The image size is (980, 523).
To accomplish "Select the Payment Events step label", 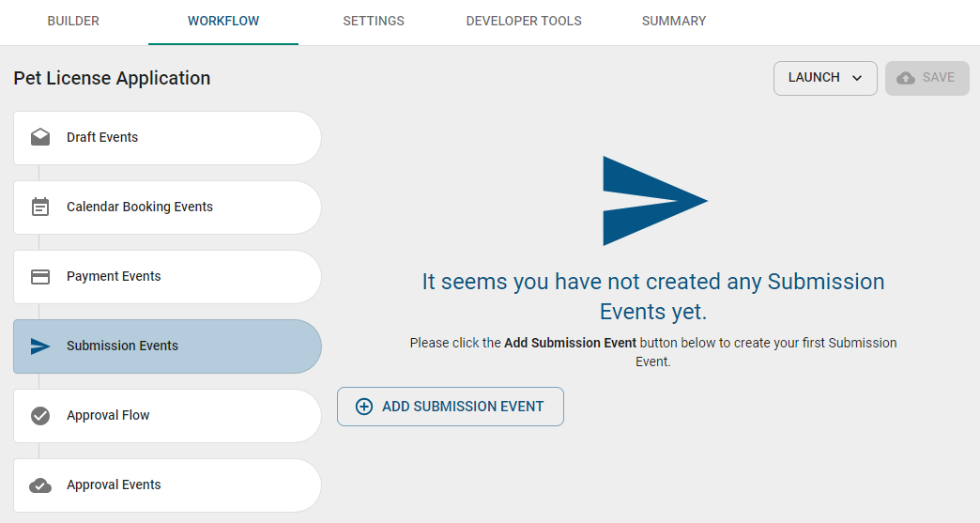I will (x=114, y=276).
